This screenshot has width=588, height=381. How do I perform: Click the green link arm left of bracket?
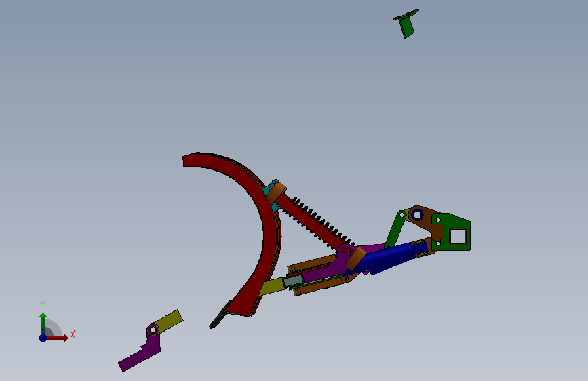click(x=395, y=230)
